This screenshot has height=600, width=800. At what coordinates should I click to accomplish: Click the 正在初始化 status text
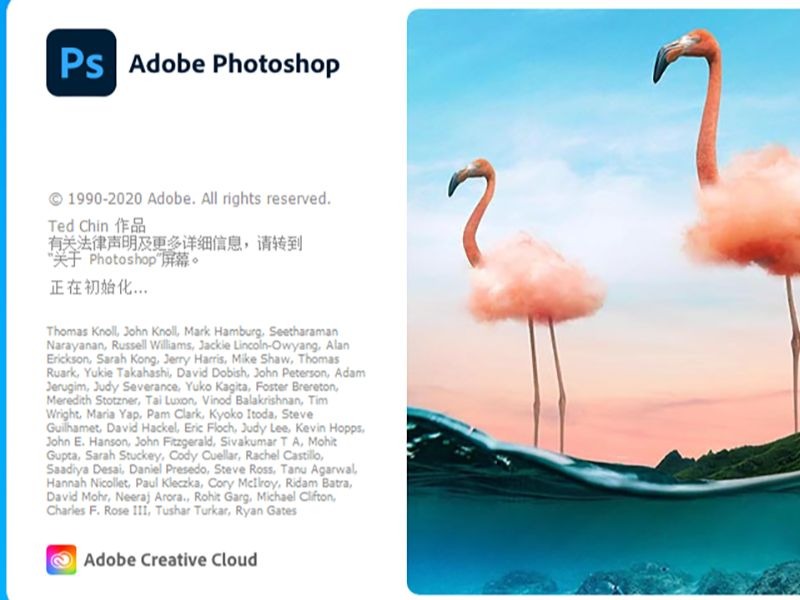(98, 288)
